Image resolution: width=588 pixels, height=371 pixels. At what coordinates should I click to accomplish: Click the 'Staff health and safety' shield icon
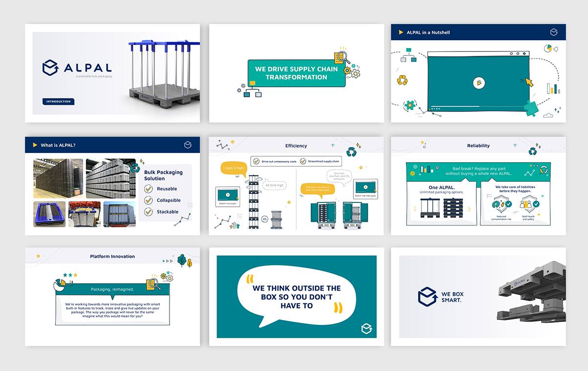coord(529,203)
